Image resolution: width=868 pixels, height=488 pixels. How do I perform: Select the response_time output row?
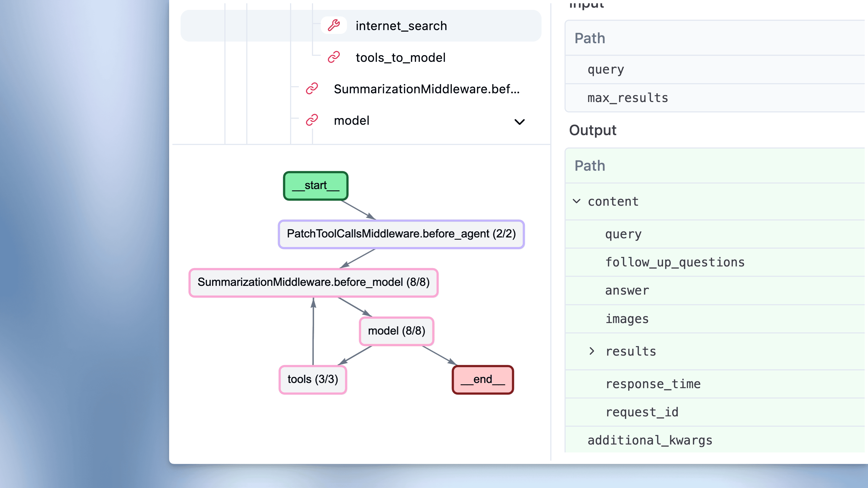click(x=653, y=384)
